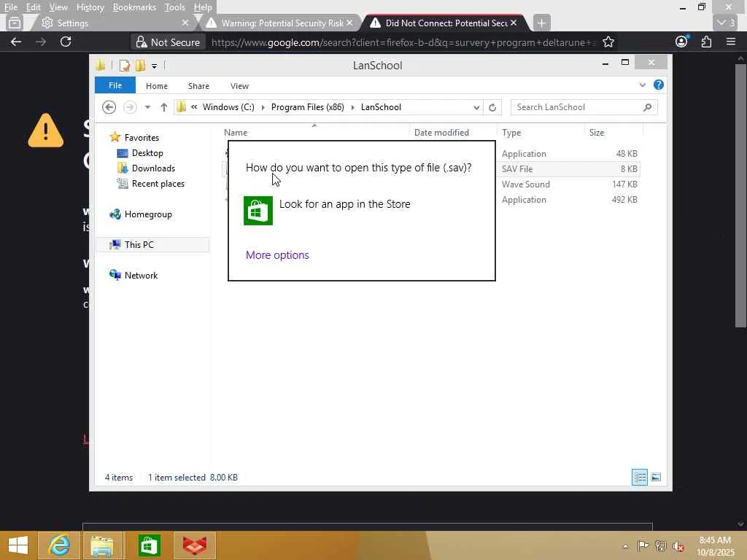Open the Home ribbon tab
The width and height of the screenshot is (747, 560).
[157, 86]
